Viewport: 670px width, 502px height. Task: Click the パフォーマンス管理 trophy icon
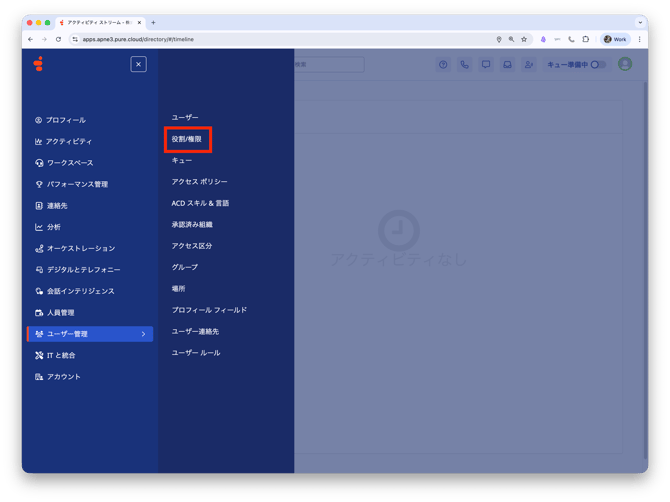coord(39,184)
